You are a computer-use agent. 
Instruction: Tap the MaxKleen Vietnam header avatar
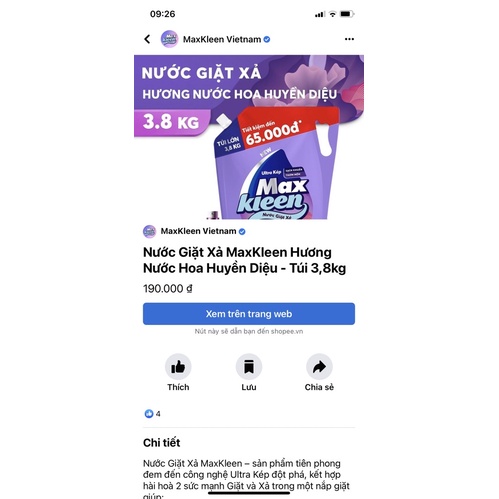coord(169,39)
